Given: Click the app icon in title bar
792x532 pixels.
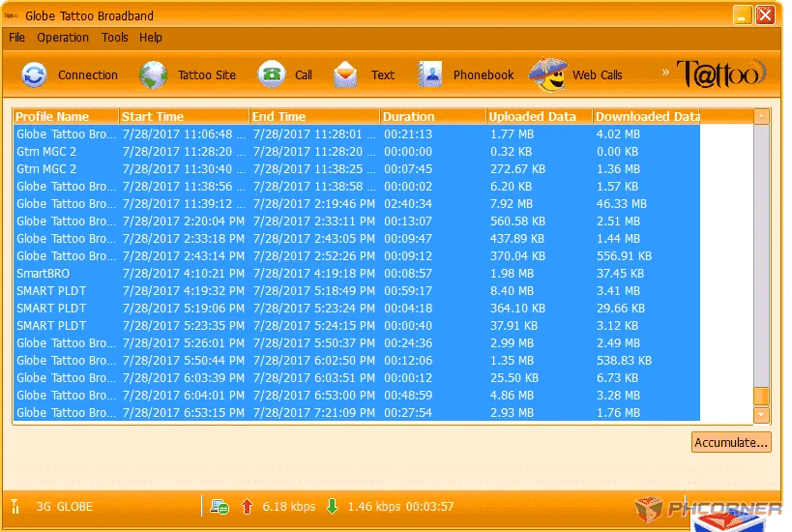Looking at the screenshot, I should [11, 15].
